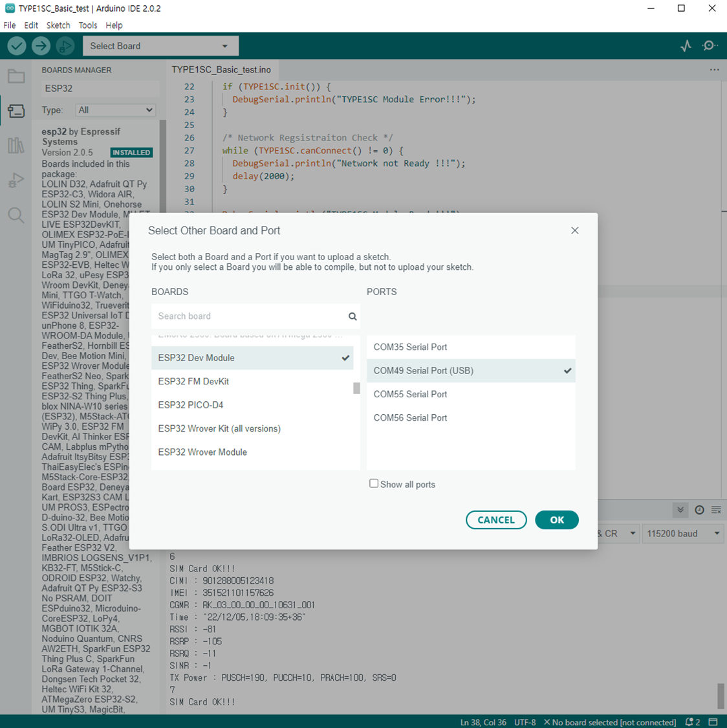Viewport: 727px width, 728px height.
Task: Select the TYPE1SC_Basic_test.ino tab
Action: (221, 70)
